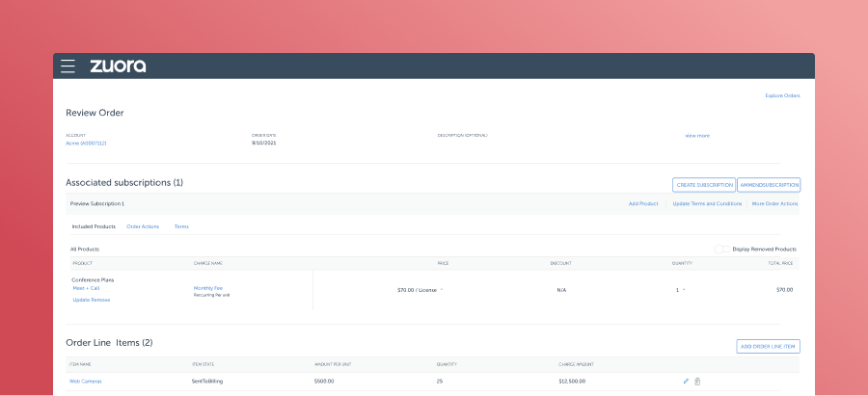Open the Explore Orders link
Image resolution: width=868 pixels, height=396 pixels.
click(x=782, y=95)
